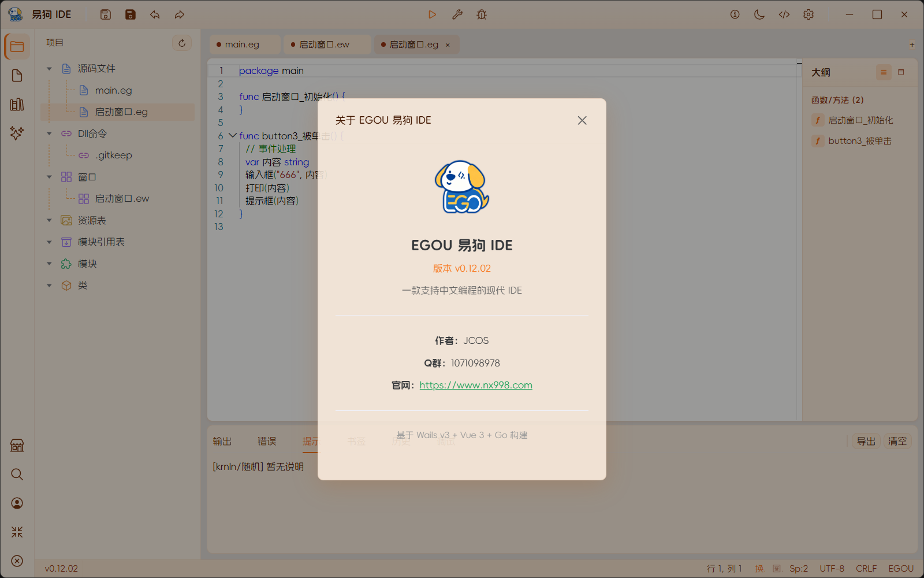Viewport: 924px width, 578px height.
Task: Click code line 1 package main
Action: click(x=271, y=71)
